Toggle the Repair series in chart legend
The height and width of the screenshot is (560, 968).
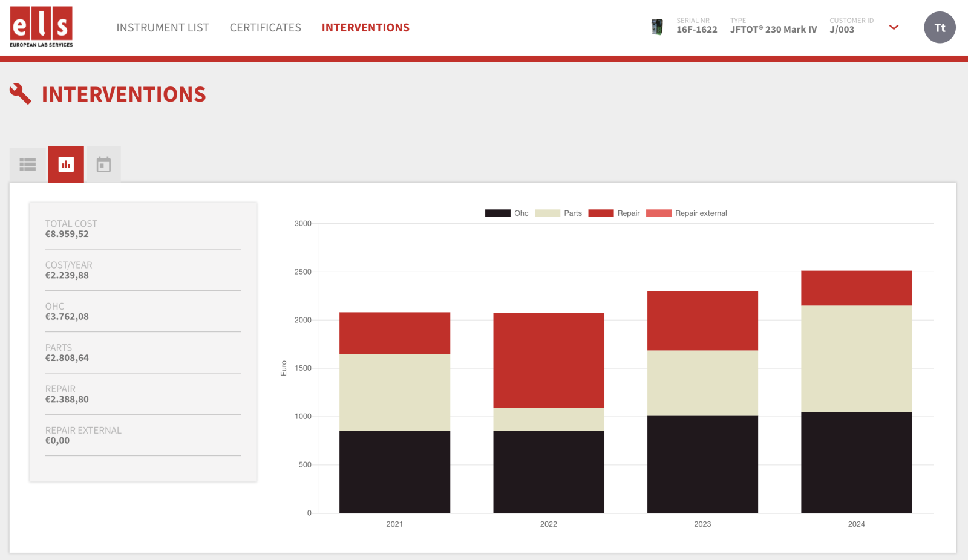click(613, 213)
